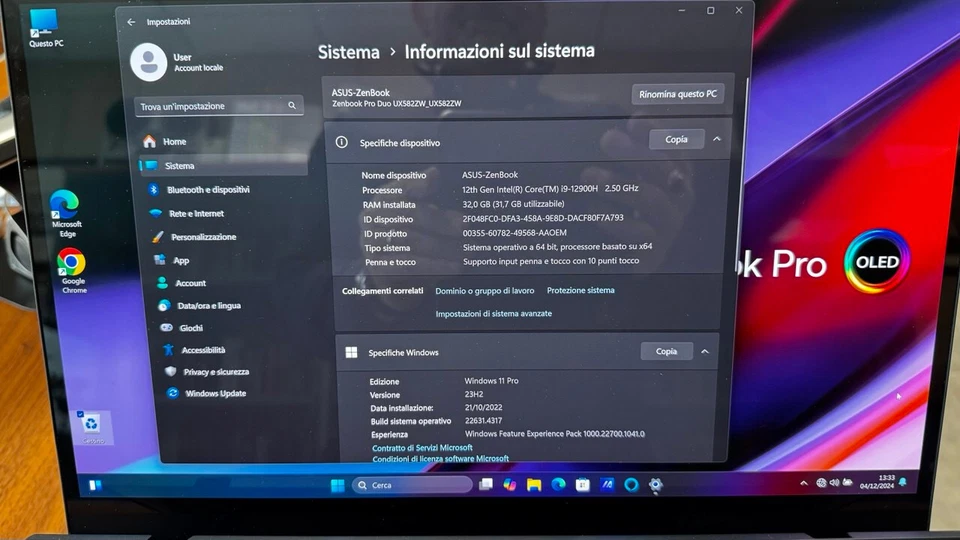Collapse the Specifiche dispositivo section
960x540 pixels.
[x=717, y=140]
